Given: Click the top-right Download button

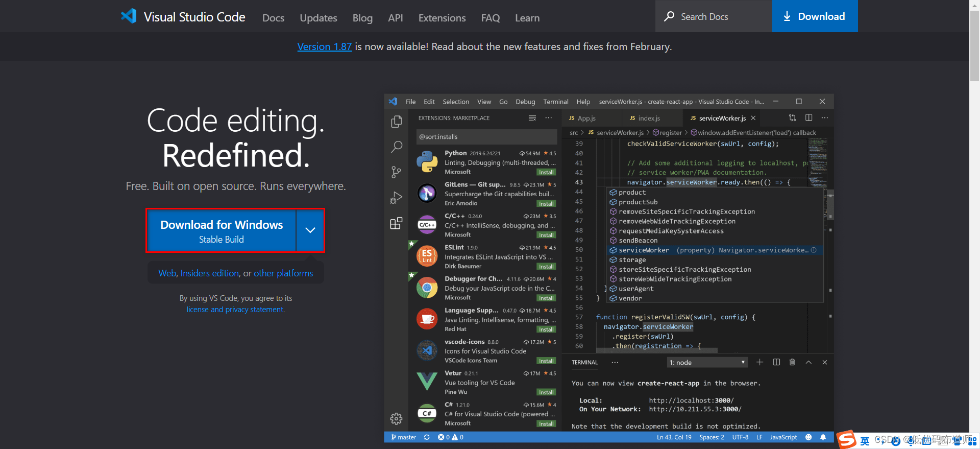Looking at the screenshot, I should point(815,16).
